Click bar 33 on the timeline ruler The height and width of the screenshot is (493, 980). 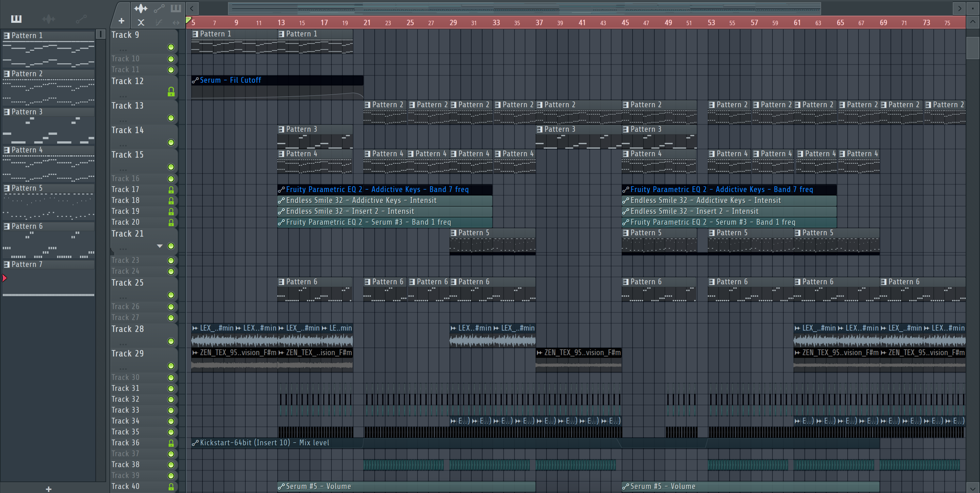[x=496, y=22]
